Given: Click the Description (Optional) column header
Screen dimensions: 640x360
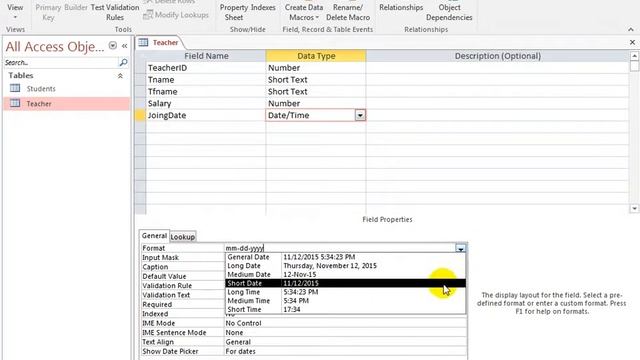Looking at the screenshot, I should tap(498, 56).
